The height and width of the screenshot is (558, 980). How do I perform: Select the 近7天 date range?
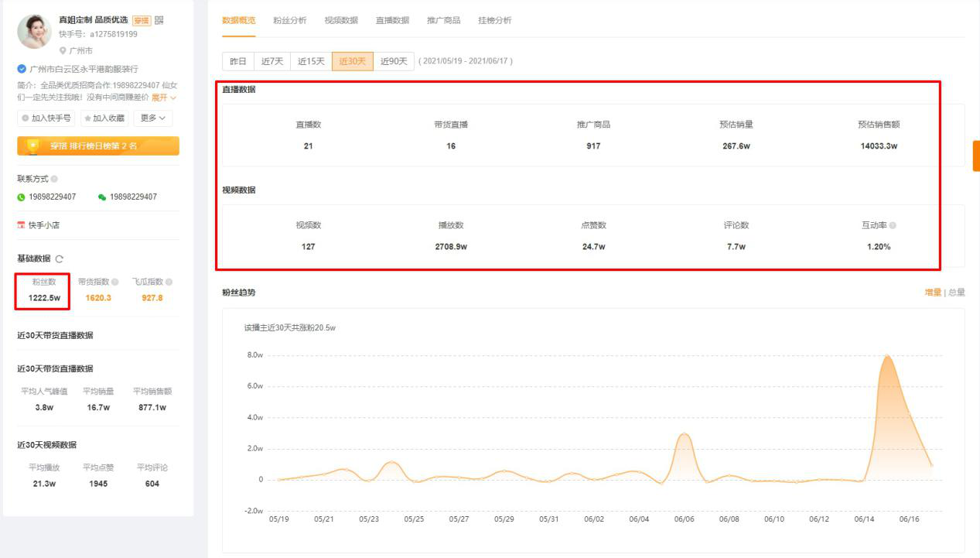pos(272,61)
